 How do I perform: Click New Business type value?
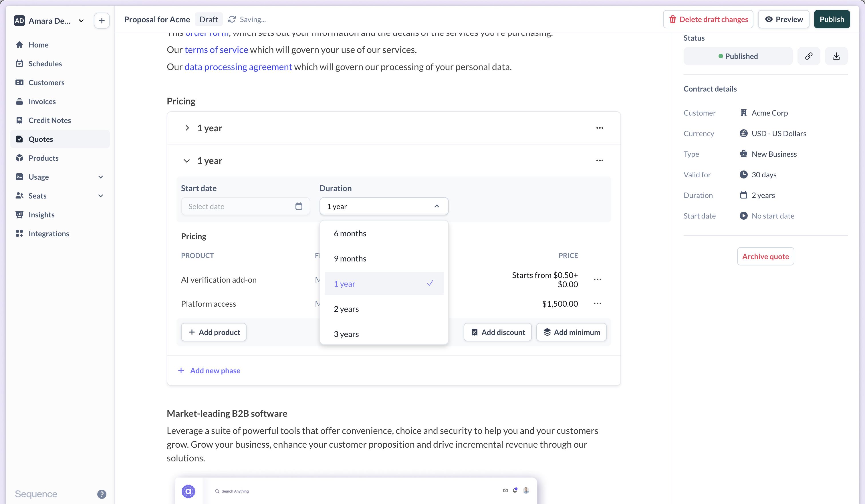774,154
